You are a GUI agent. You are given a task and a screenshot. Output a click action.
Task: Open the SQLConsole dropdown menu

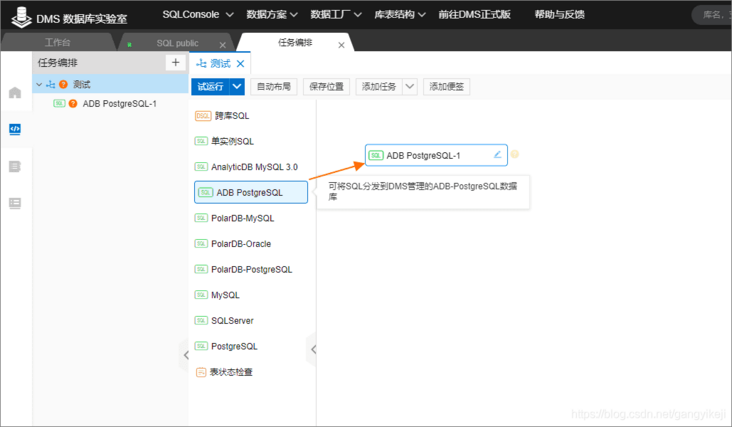[x=198, y=14]
